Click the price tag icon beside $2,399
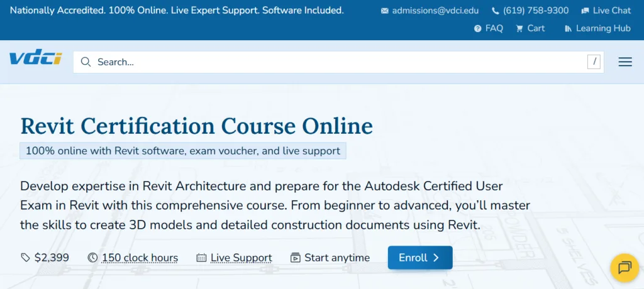 [25, 258]
